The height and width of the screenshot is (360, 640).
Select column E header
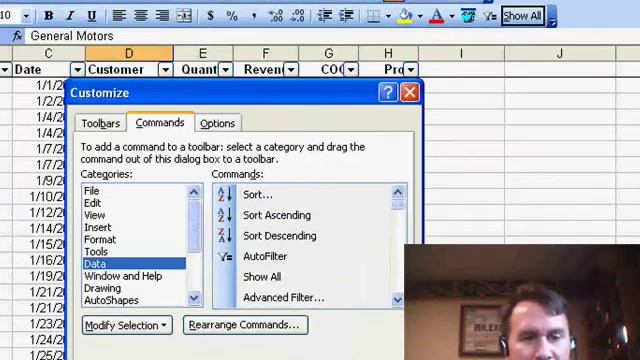click(x=203, y=53)
